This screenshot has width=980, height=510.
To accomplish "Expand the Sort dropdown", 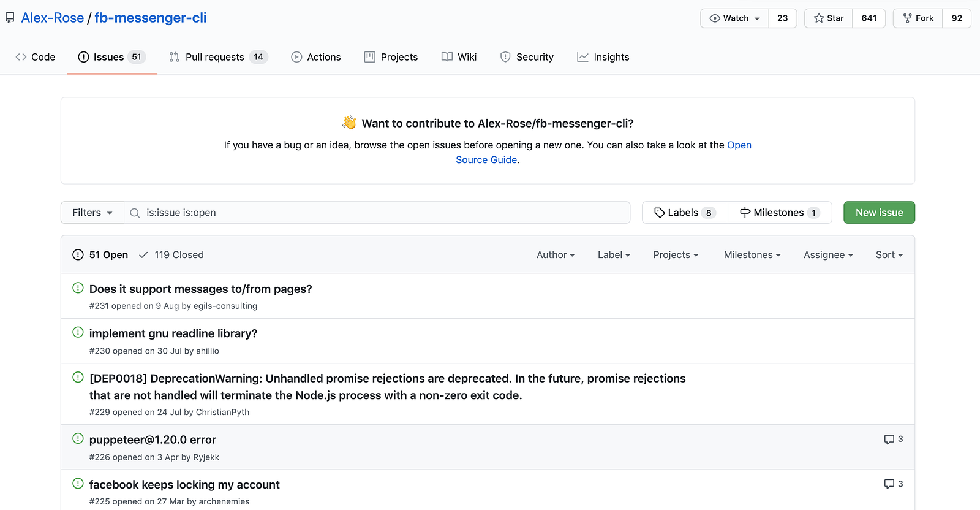I will point(889,255).
